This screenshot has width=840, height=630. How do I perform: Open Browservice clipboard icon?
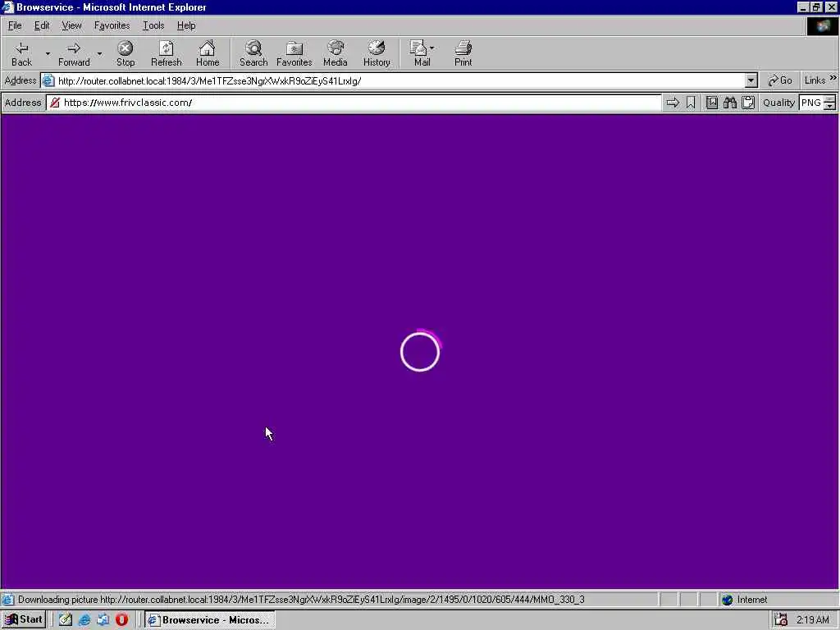click(x=748, y=103)
